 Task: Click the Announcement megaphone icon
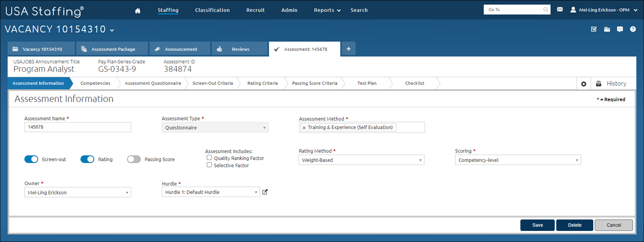click(x=157, y=49)
